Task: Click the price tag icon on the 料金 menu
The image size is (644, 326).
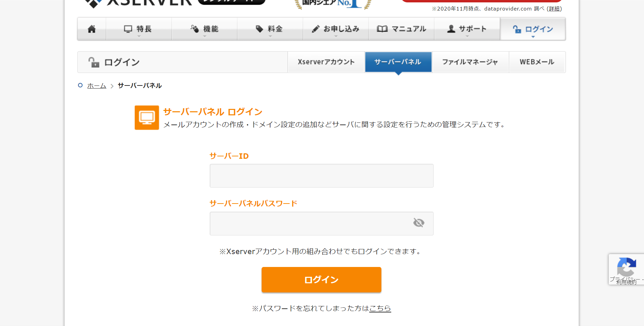Action: pyautogui.click(x=260, y=29)
